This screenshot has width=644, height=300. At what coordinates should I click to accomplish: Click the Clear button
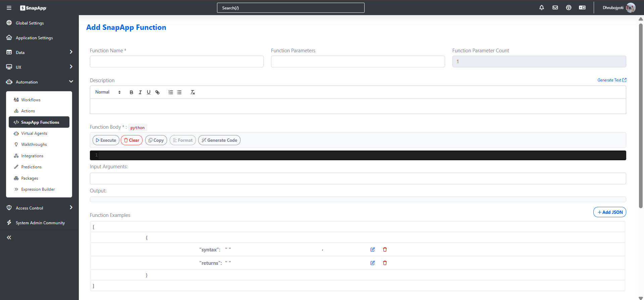pyautogui.click(x=132, y=140)
